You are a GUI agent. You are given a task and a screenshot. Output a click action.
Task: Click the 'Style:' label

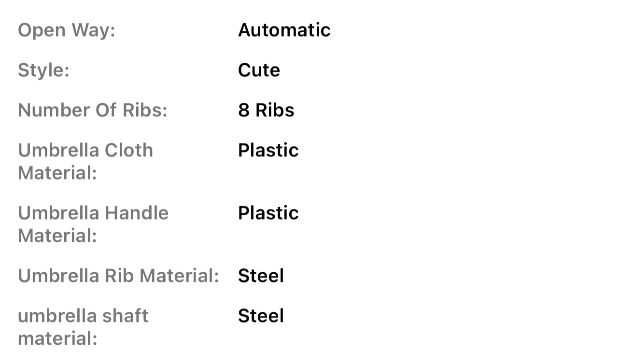click(x=43, y=70)
